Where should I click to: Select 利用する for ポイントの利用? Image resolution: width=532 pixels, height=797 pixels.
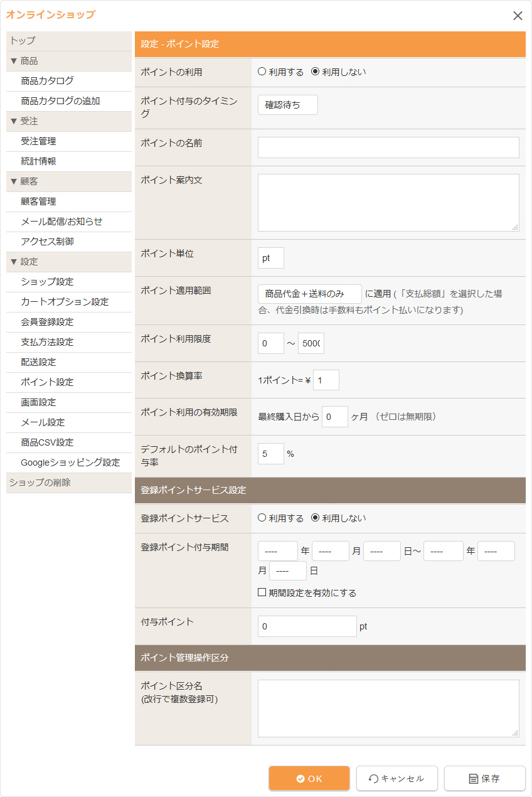coord(262,72)
